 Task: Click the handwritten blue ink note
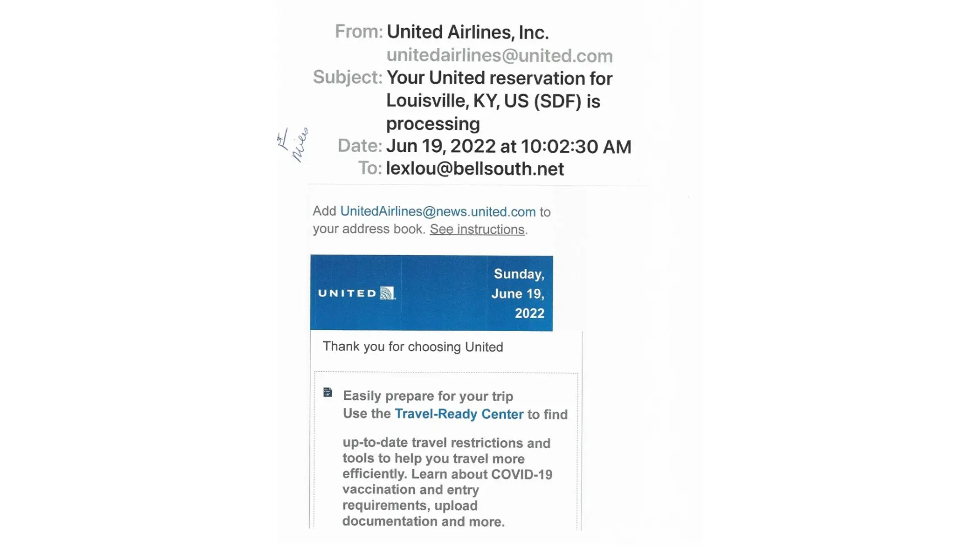pos(293,144)
